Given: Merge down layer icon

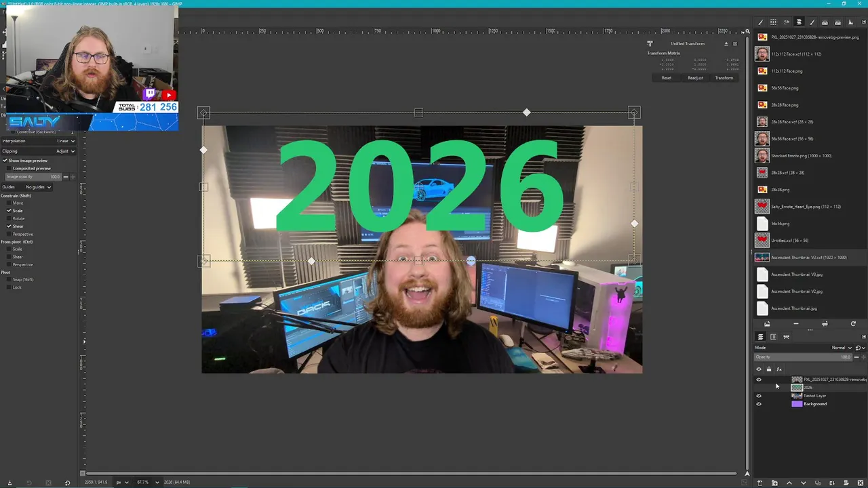Looking at the screenshot, I should point(832,483).
